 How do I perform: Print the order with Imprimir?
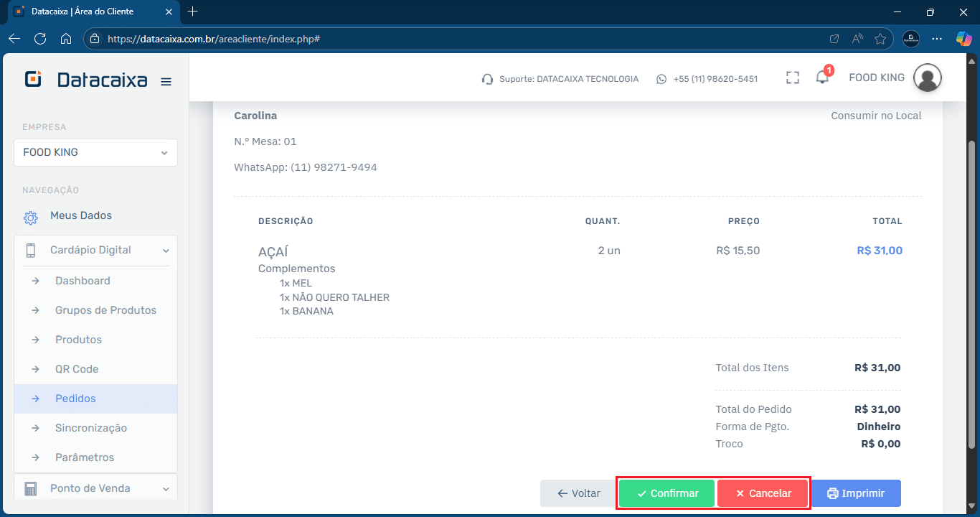(856, 493)
